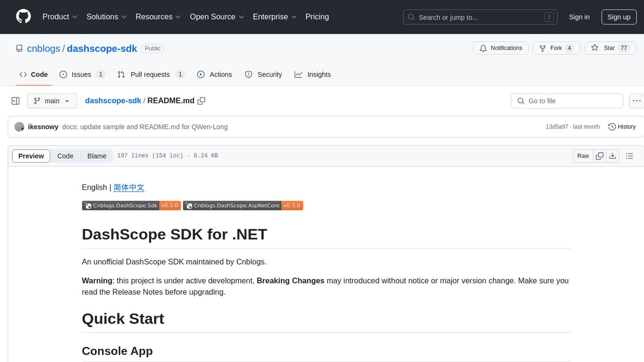Open ikesnowy's avatar
The height and width of the screenshot is (362, 644).
(19, 127)
